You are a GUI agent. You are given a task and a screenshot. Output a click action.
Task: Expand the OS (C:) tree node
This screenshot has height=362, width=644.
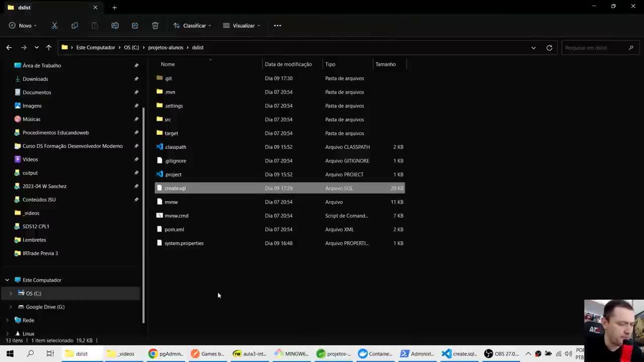(11, 293)
